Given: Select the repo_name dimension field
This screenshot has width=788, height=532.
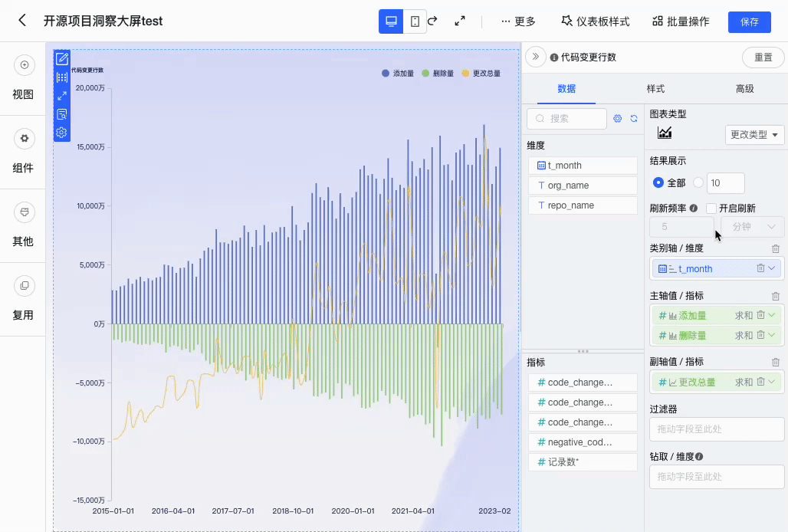Looking at the screenshot, I should point(583,205).
